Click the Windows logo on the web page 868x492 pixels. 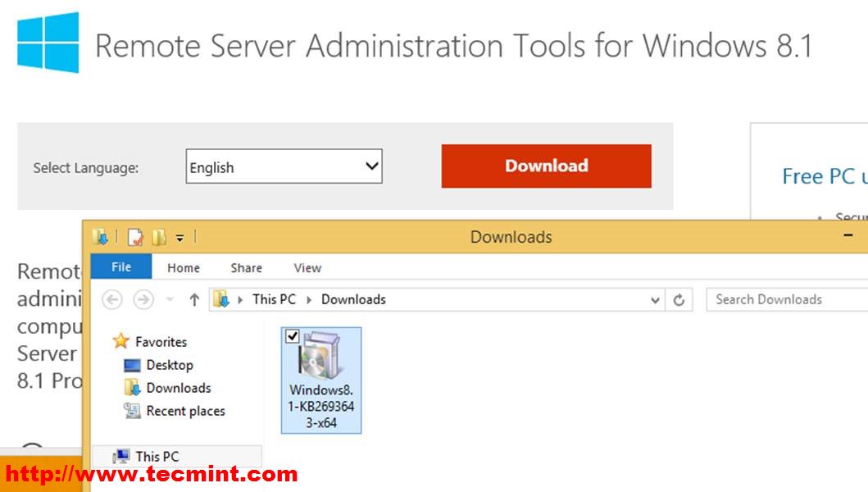[48, 43]
